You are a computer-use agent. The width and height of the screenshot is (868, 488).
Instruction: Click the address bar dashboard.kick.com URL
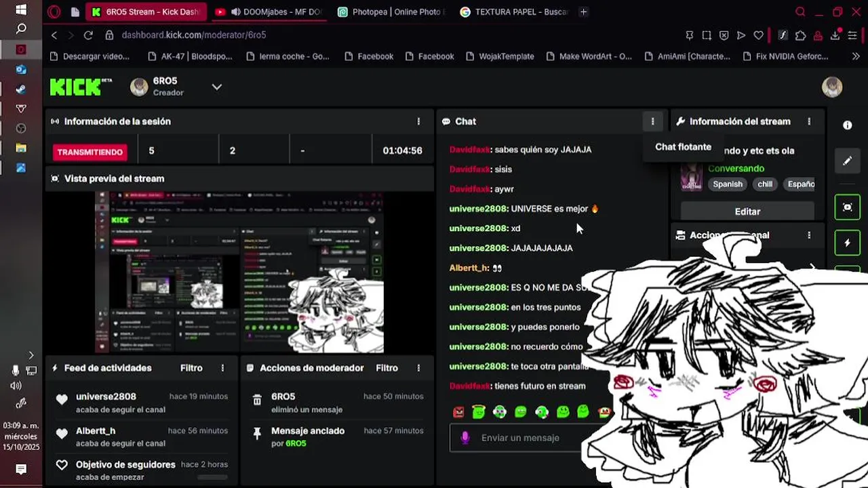click(194, 35)
